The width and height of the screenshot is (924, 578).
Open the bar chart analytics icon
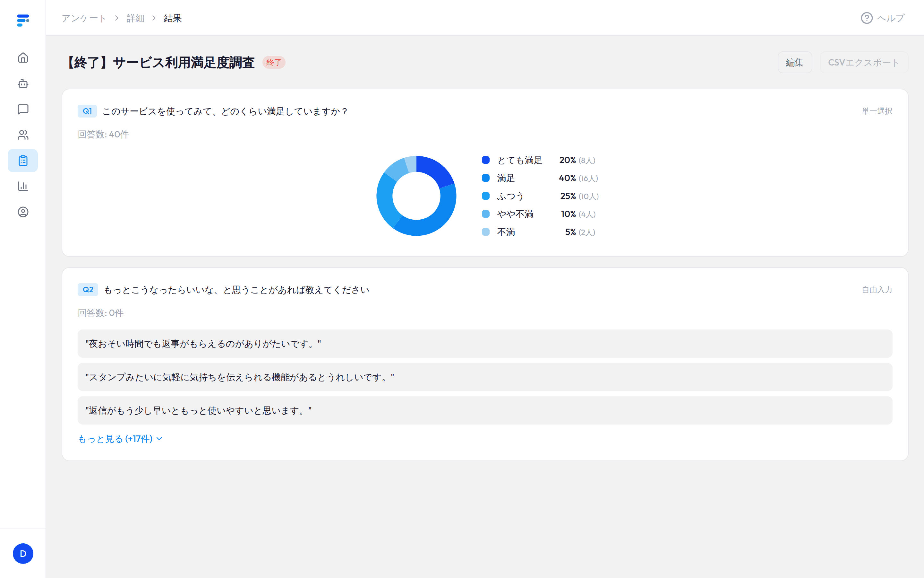(x=23, y=186)
